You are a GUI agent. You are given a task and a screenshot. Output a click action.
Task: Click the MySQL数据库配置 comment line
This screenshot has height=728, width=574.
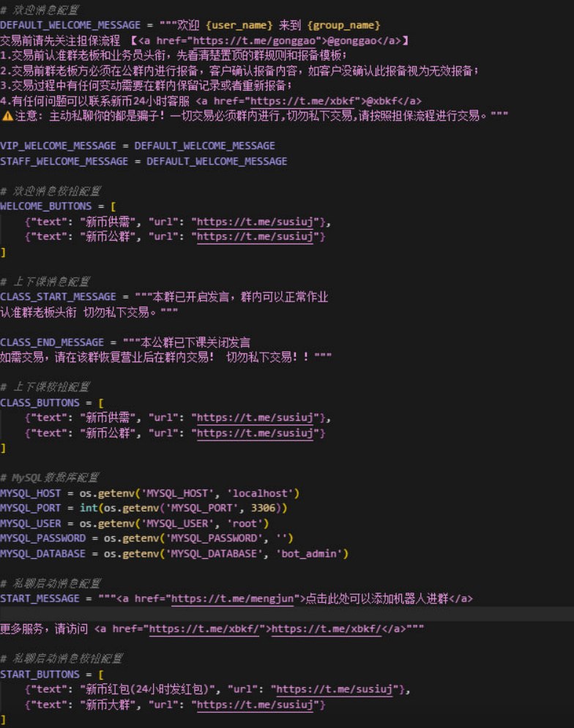pos(54,478)
